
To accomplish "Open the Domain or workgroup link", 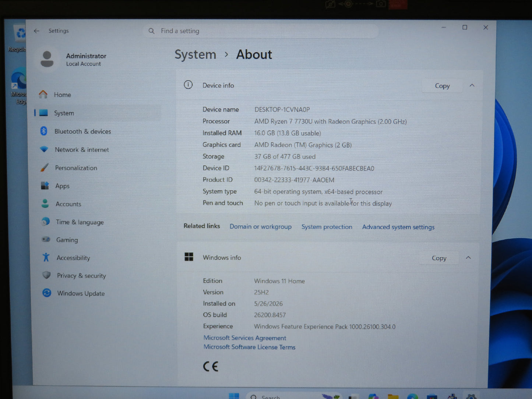I will click(x=261, y=227).
